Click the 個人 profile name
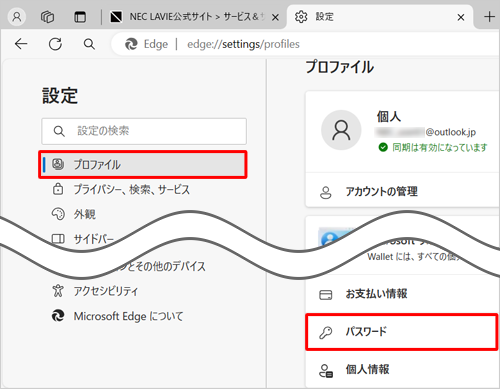The width and height of the screenshot is (500, 389). click(389, 117)
